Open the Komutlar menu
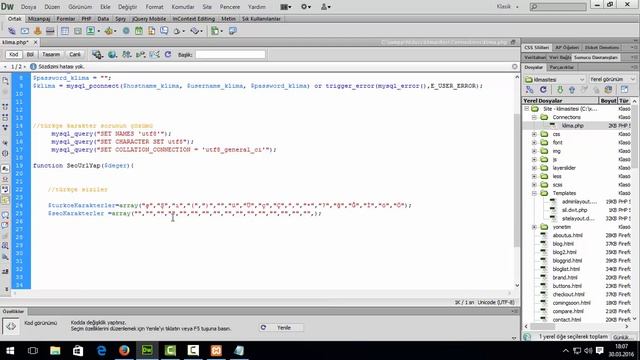The height and width of the screenshot is (360, 640). (183, 7)
